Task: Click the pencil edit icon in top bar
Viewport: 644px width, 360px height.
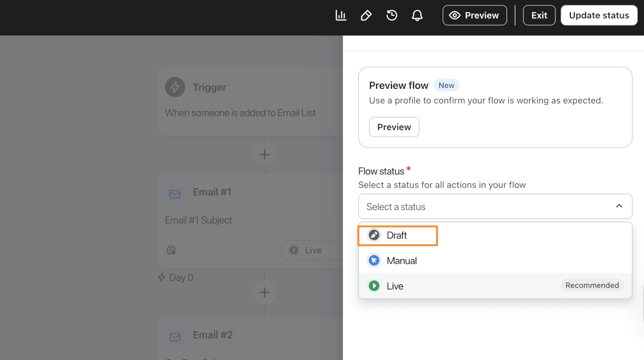Action: click(366, 16)
